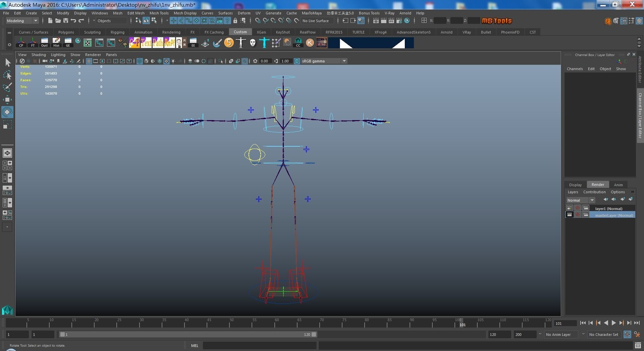The image size is (644, 351).
Task: Open Outliner with the Outl shelf icon
Action: 45,43
